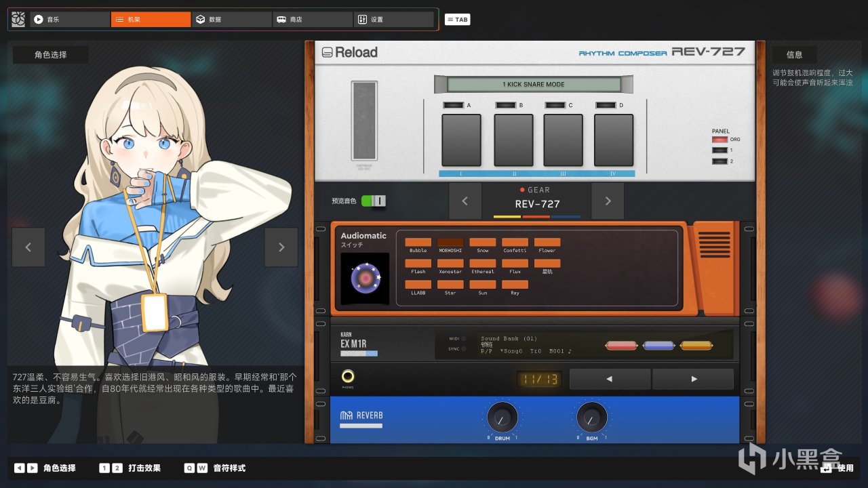Choose the 星轨 hit effect
This screenshot has height=488, width=868.
coord(547,263)
